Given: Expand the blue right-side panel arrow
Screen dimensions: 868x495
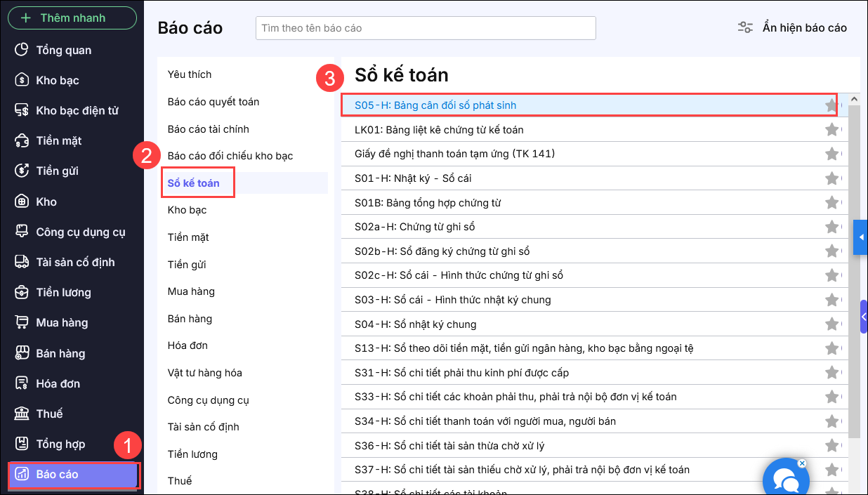Looking at the screenshot, I should point(861,237).
